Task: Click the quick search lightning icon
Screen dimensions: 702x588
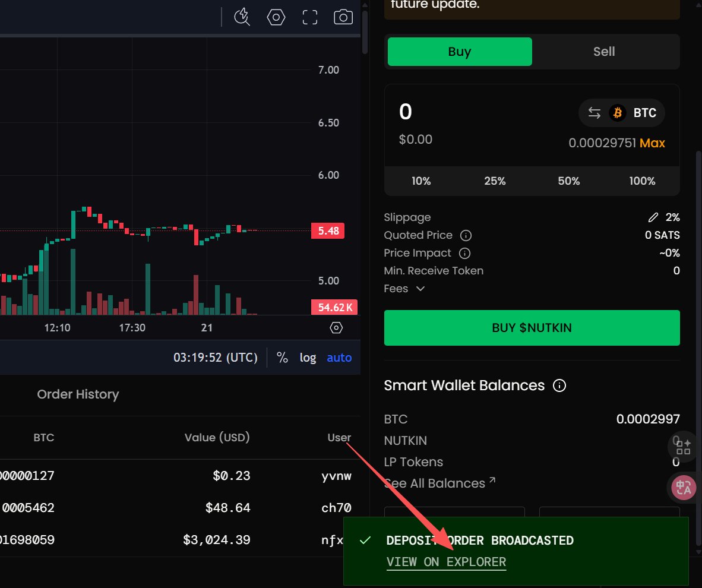Action: [242, 17]
